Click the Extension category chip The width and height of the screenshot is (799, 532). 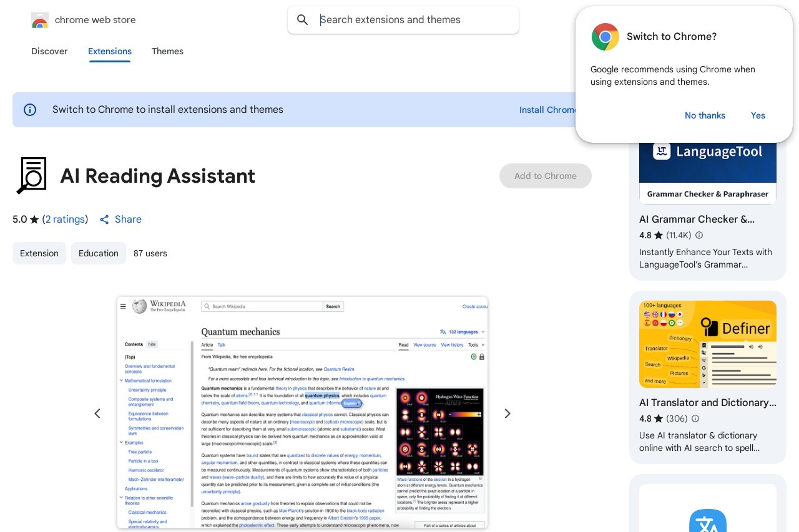(x=39, y=253)
